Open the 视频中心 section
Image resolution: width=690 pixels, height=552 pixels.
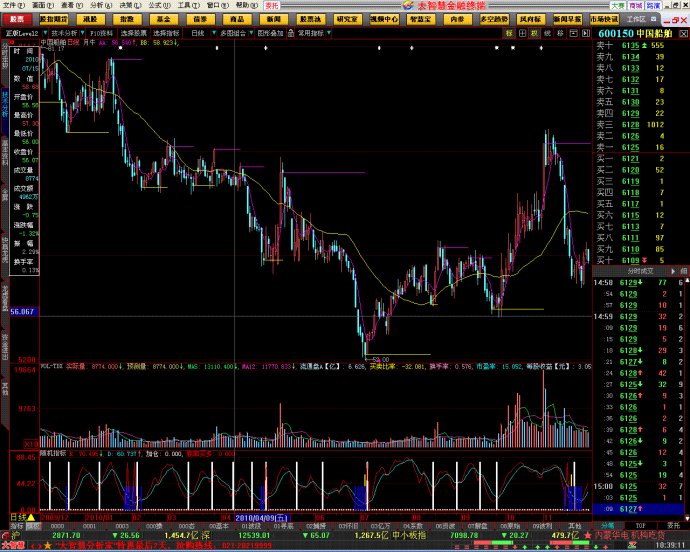tap(384, 19)
